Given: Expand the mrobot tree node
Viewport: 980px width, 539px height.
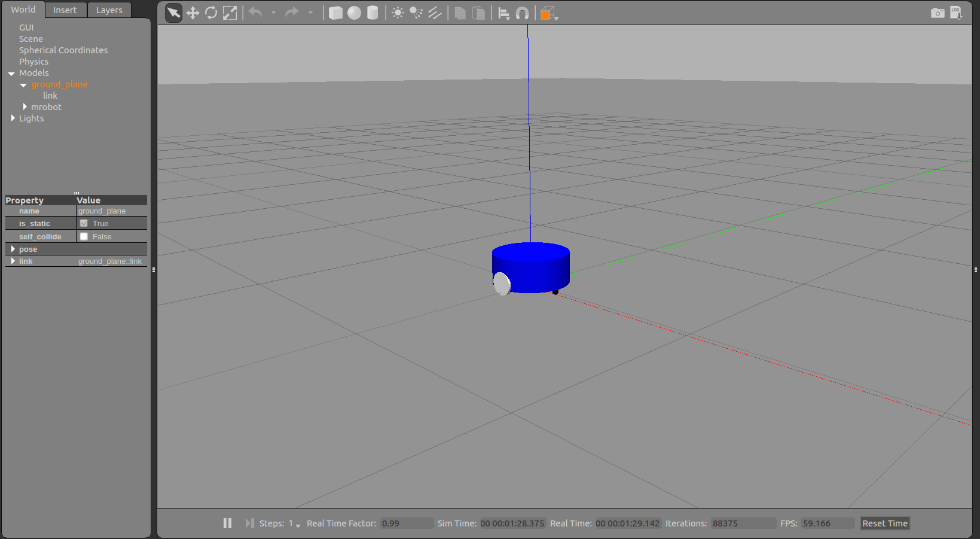Looking at the screenshot, I should coord(25,106).
